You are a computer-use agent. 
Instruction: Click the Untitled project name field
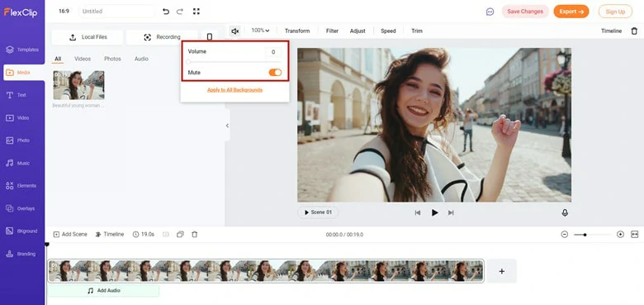coord(117,12)
